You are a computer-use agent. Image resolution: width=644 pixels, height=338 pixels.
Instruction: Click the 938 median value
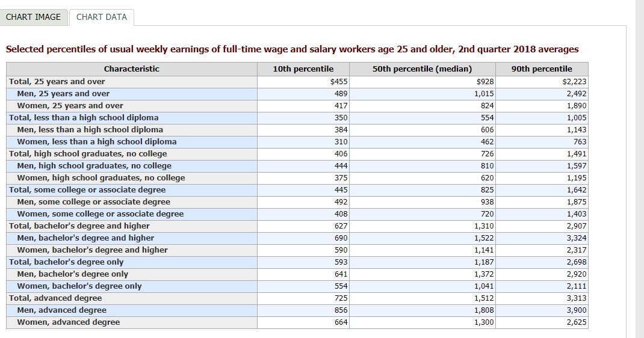tap(487, 202)
